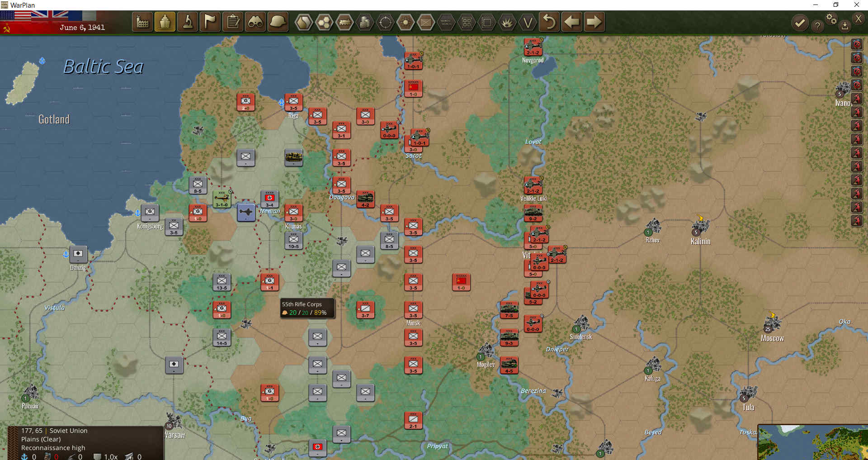The image size is (868, 460).
Task: Open the production factory screen
Action: pos(142,22)
